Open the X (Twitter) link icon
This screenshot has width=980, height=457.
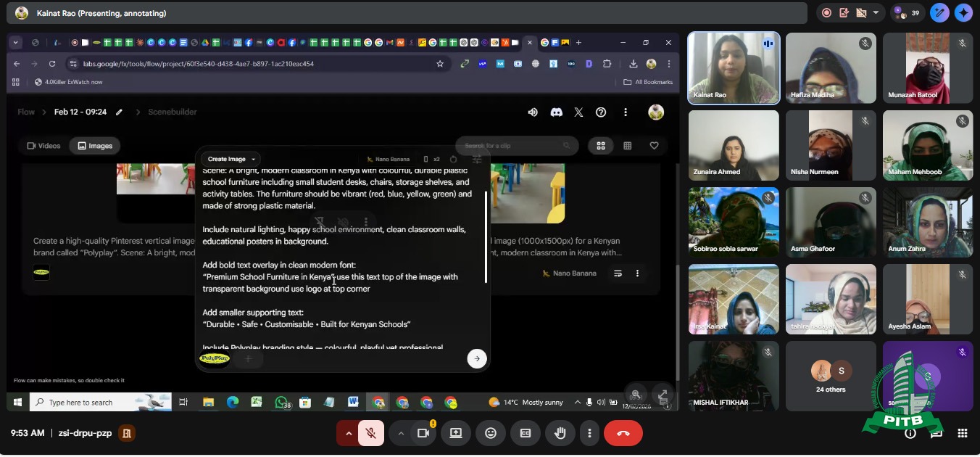578,112
